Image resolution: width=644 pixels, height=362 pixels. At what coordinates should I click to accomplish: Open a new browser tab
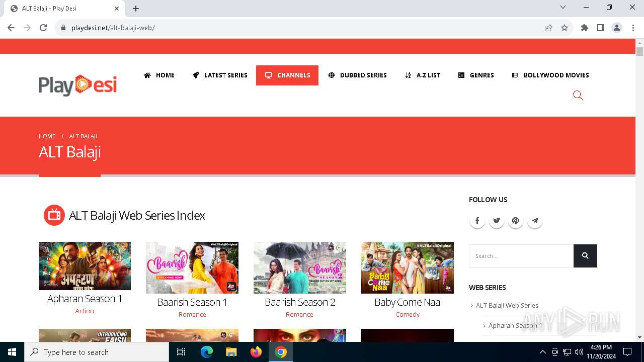136,9
